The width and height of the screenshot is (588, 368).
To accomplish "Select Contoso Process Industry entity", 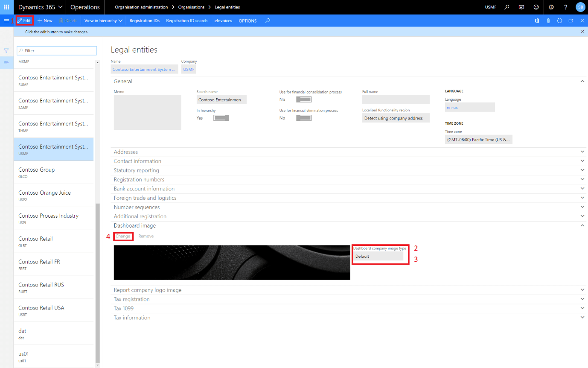I will pyautogui.click(x=54, y=219).
